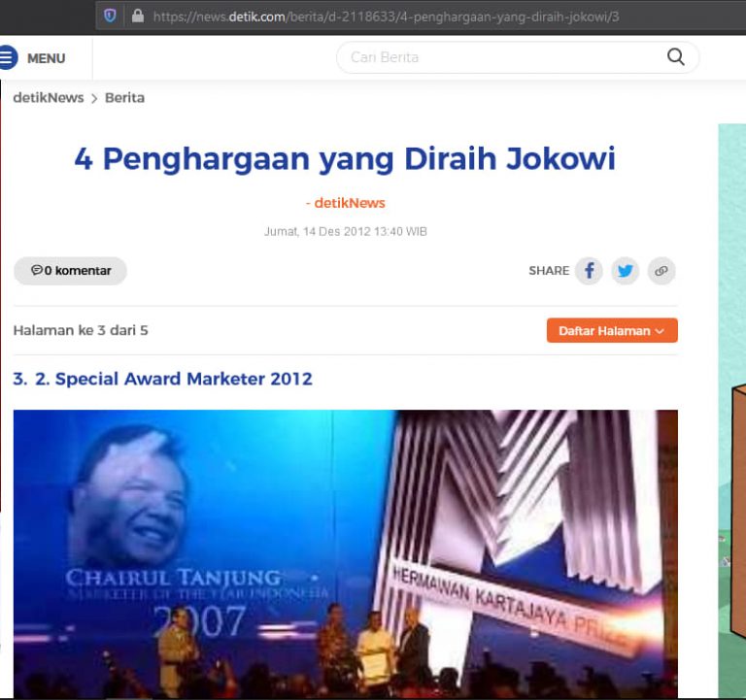Image resolution: width=746 pixels, height=700 pixels.
Task: Focus the Cari Berita search field
Action: pos(518,57)
